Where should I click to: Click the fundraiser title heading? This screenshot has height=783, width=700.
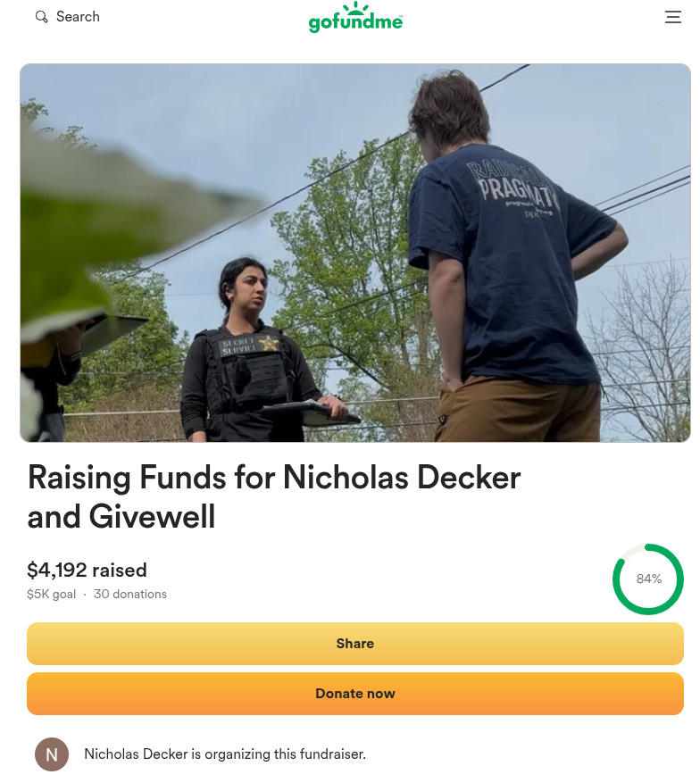click(x=273, y=496)
